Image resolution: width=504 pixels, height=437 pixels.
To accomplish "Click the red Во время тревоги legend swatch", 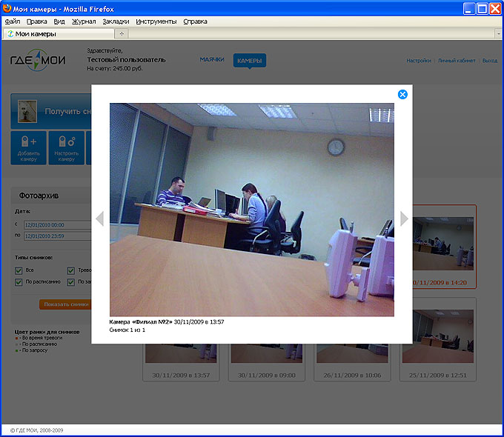I will [16, 338].
